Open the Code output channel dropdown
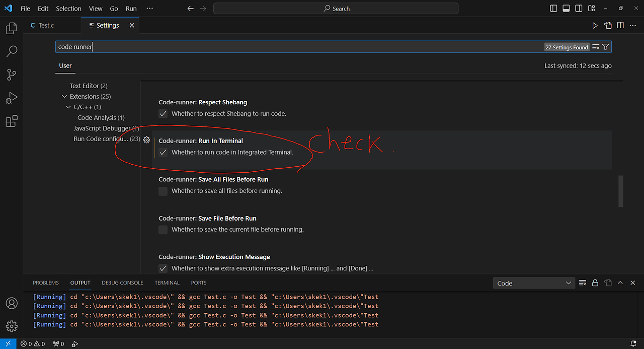 tap(533, 283)
